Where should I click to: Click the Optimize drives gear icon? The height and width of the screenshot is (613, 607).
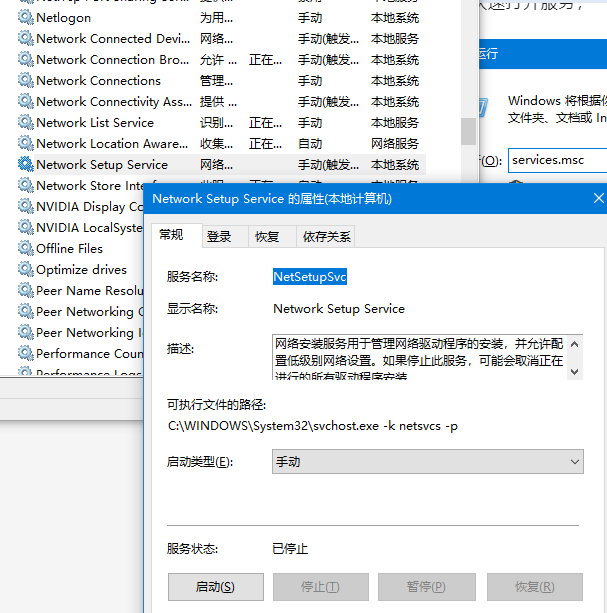pyautogui.click(x=26, y=269)
